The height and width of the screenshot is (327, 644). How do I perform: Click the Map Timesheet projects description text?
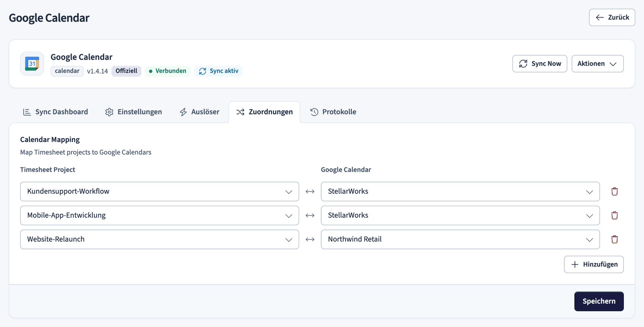(86, 152)
